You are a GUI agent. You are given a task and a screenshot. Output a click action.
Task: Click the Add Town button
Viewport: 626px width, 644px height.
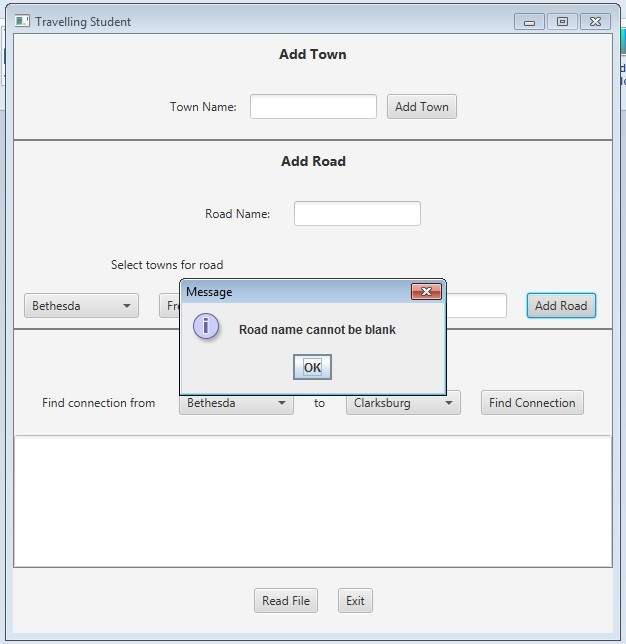422,107
